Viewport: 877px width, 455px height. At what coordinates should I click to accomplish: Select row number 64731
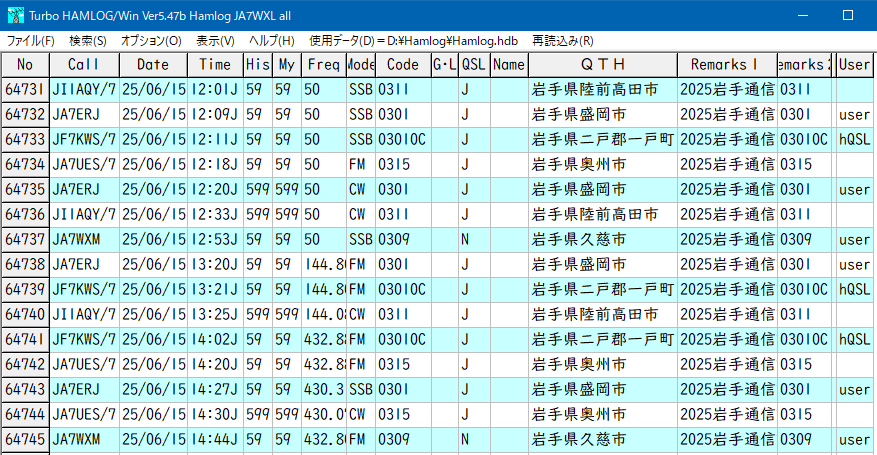[25, 90]
